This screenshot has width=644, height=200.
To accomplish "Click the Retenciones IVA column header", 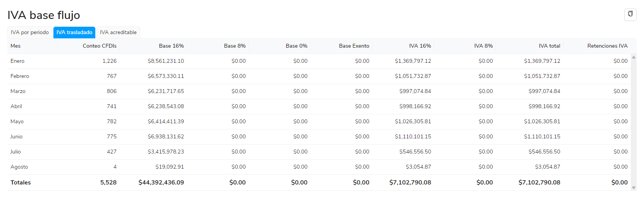I will click(x=607, y=46).
